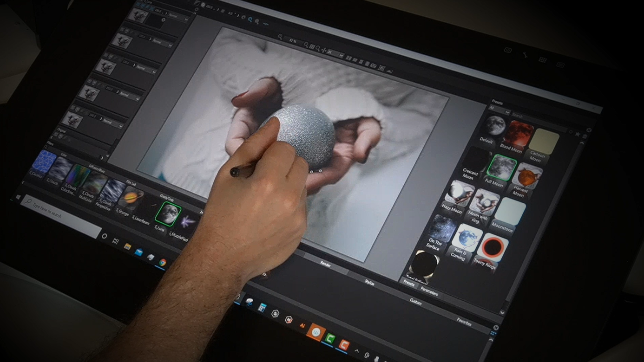Apply the On The Surface preset
Screen dimensions: 644x362
441,228
